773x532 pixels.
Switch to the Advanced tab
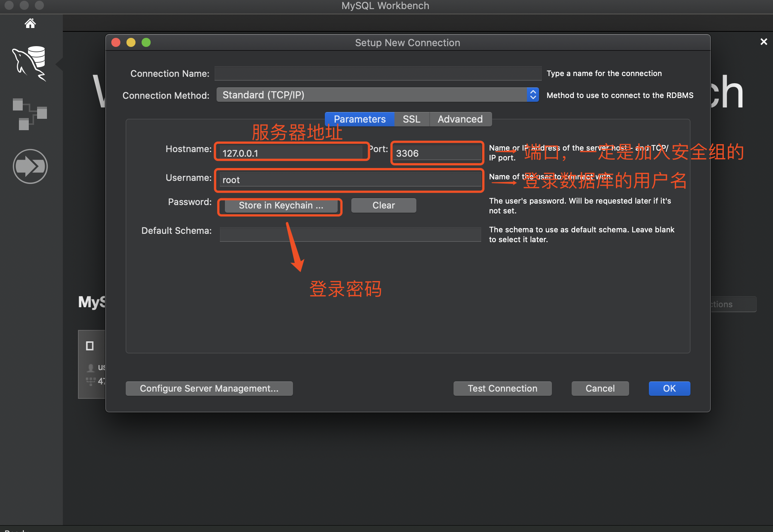click(x=460, y=119)
